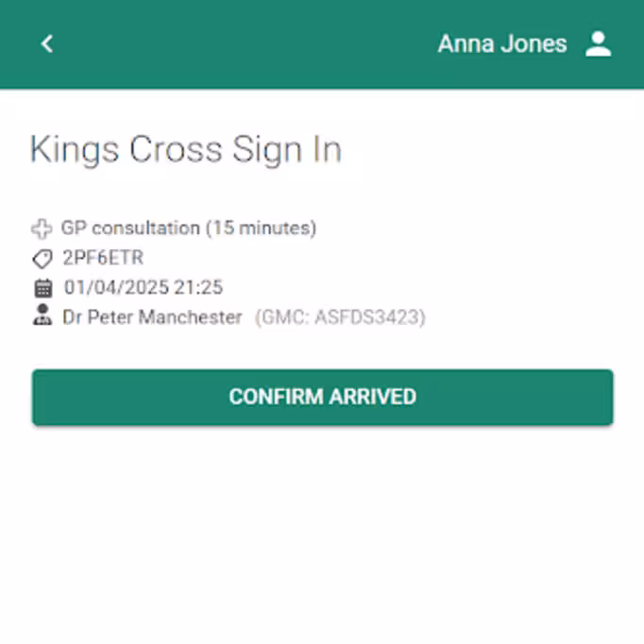Click the blank area below CONFIRM ARRIVED
The height and width of the screenshot is (644, 644).
321,529
